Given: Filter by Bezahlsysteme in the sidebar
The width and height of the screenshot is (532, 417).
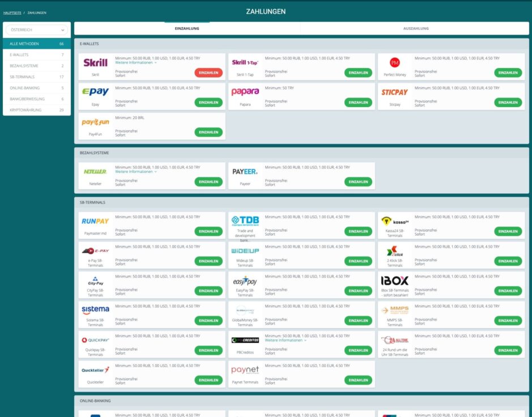Looking at the screenshot, I should 37,66.
